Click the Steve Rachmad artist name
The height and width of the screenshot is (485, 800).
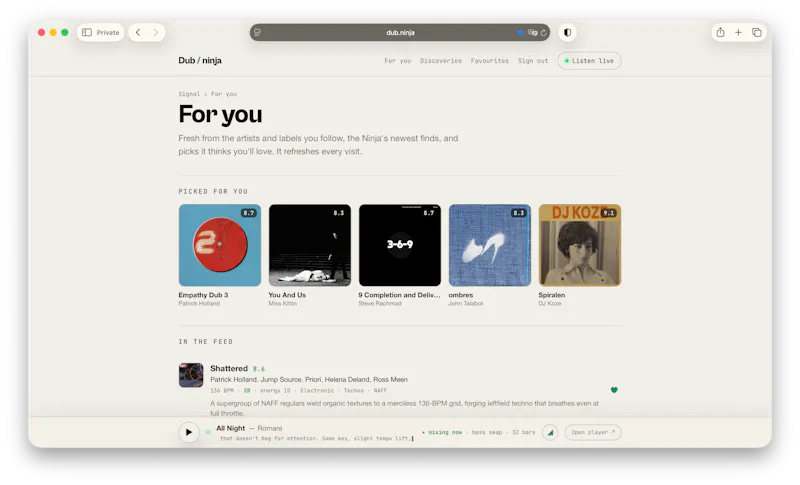click(380, 303)
